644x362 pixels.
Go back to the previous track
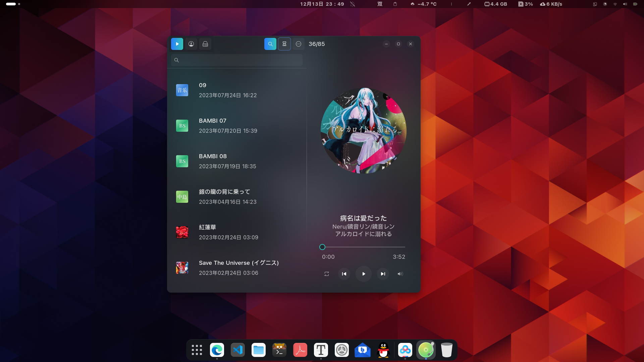click(x=344, y=274)
